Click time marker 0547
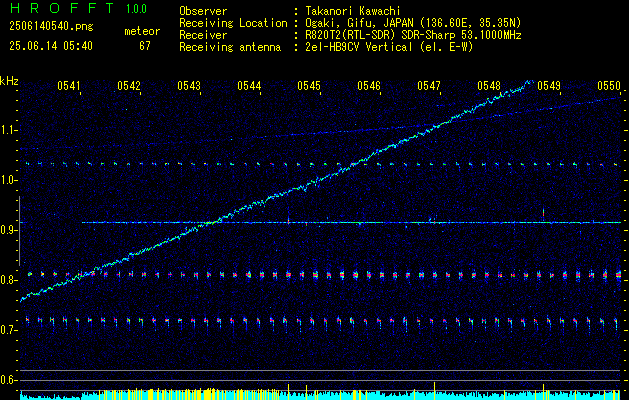The width and height of the screenshot is (629, 400). click(429, 85)
